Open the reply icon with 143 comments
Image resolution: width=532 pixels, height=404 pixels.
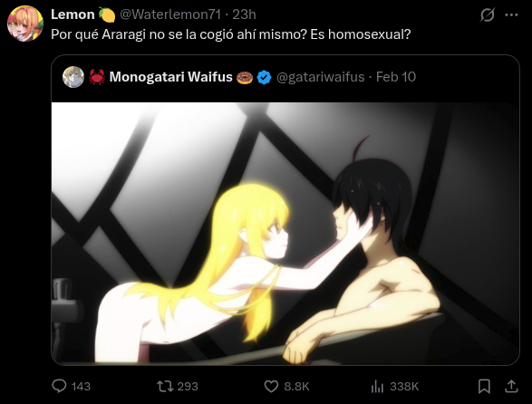(x=59, y=386)
